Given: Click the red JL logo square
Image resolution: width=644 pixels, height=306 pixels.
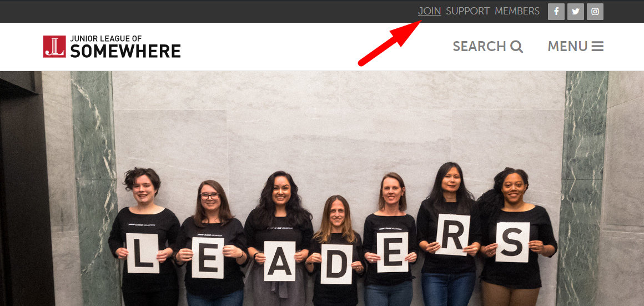Looking at the screenshot, I should [x=54, y=47].
